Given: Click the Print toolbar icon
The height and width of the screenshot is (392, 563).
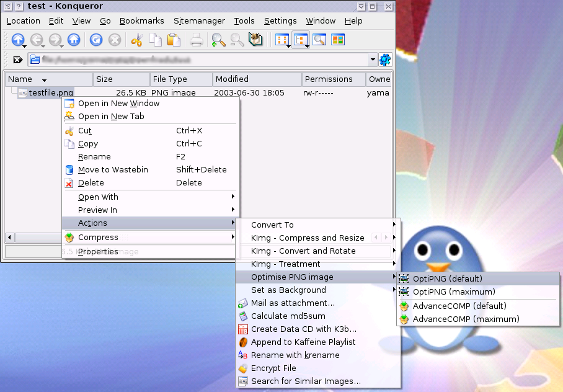Looking at the screenshot, I should click(x=197, y=40).
